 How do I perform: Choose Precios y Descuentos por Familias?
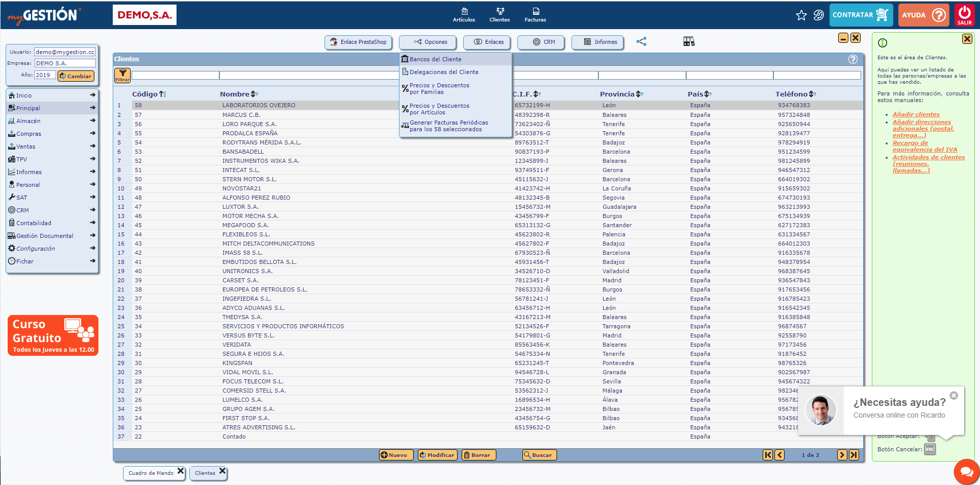(455, 89)
